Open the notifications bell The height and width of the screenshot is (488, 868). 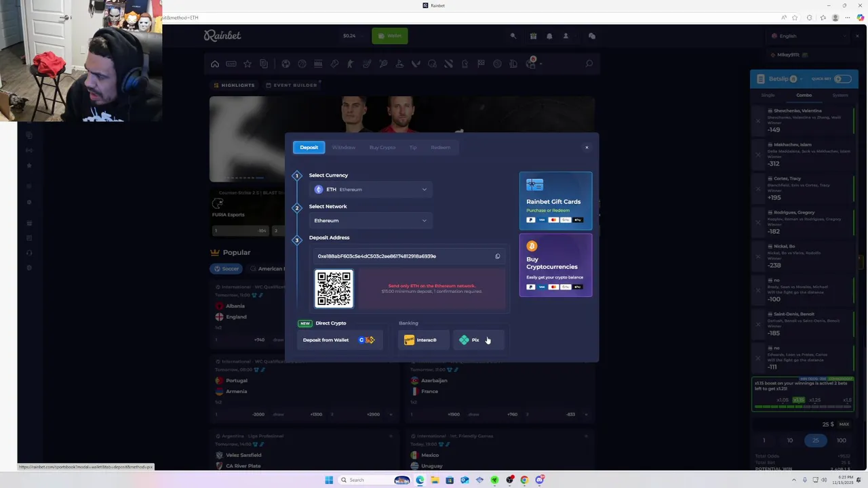tap(549, 36)
